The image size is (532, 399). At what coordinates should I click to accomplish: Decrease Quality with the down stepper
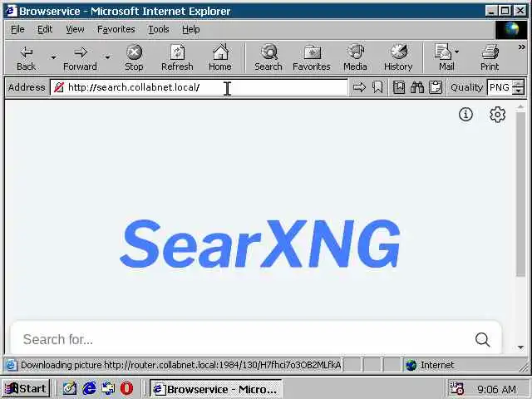(x=518, y=91)
